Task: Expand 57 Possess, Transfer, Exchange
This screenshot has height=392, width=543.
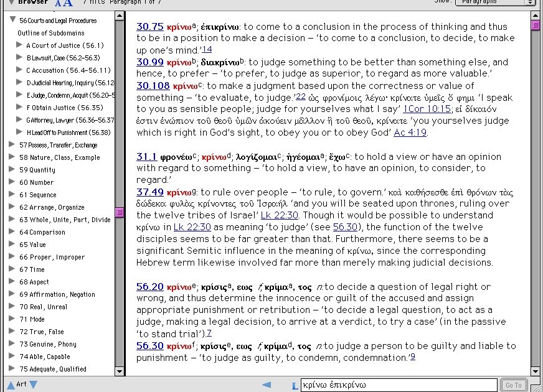Action: 12,144
